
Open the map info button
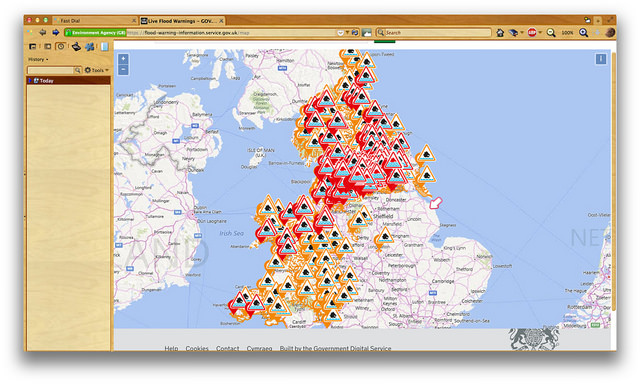click(600, 59)
